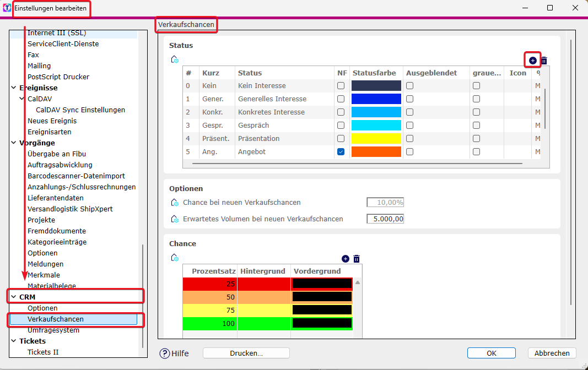The width and height of the screenshot is (588, 370).
Task: Click the Abbrechen button
Action: (552, 353)
